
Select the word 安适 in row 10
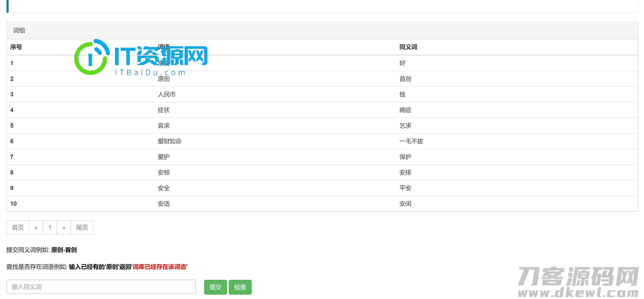click(x=163, y=204)
